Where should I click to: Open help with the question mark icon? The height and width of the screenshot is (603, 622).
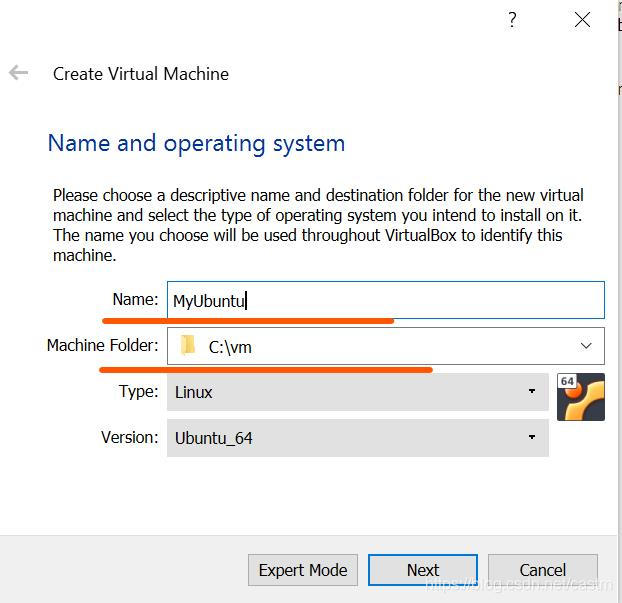[512, 19]
